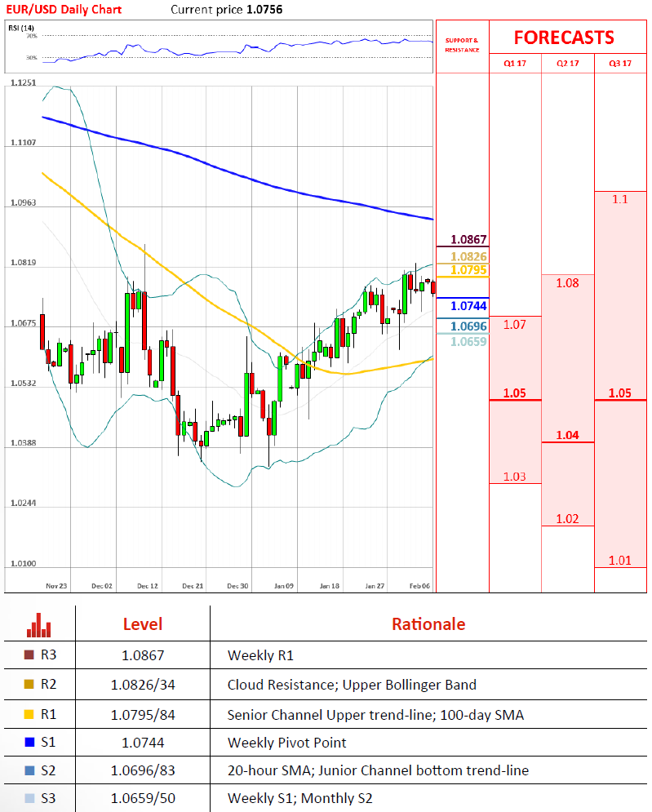Click the Nov 23 date label
652x812 pixels.
(x=56, y=586)
